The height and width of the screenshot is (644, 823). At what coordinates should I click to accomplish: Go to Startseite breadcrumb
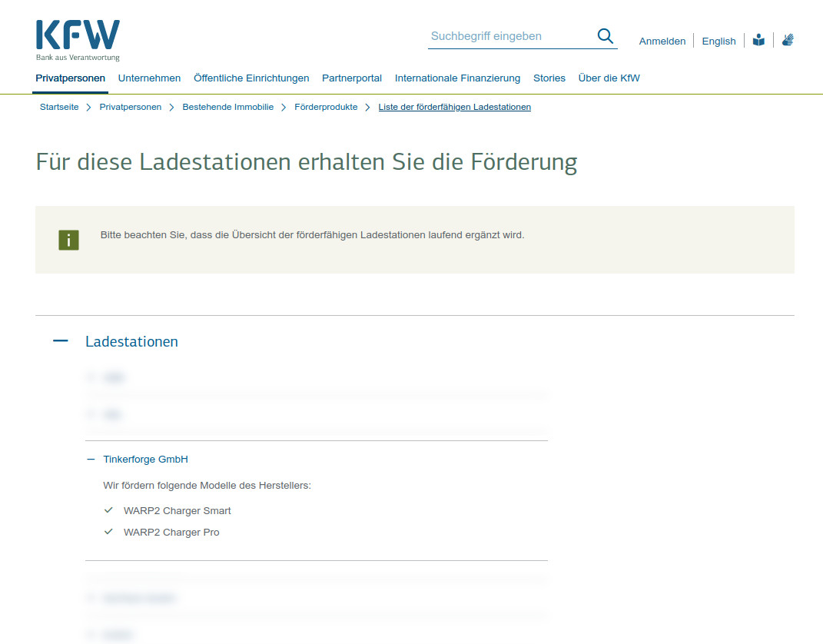tap(59, 107)
